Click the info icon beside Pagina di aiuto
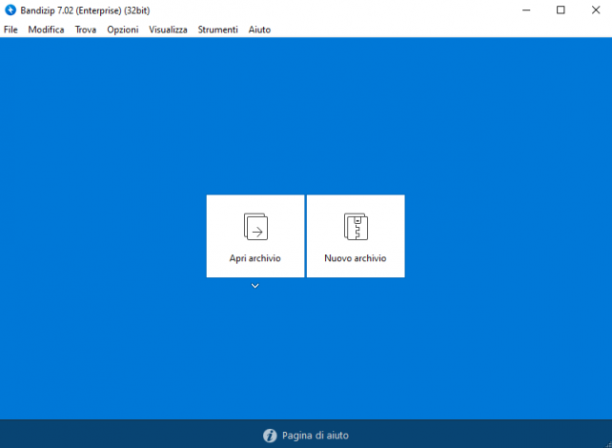This screenshot has width=612, height=448. point(270,436)
